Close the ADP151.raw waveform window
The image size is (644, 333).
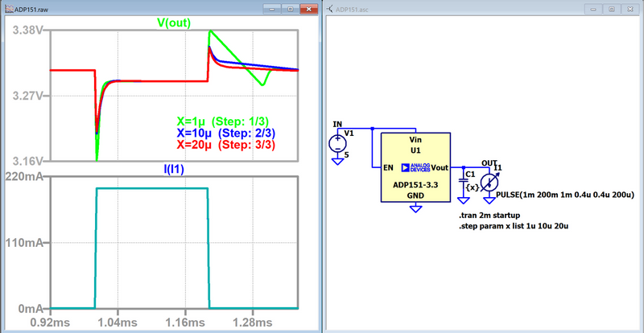tap(308, 7)
